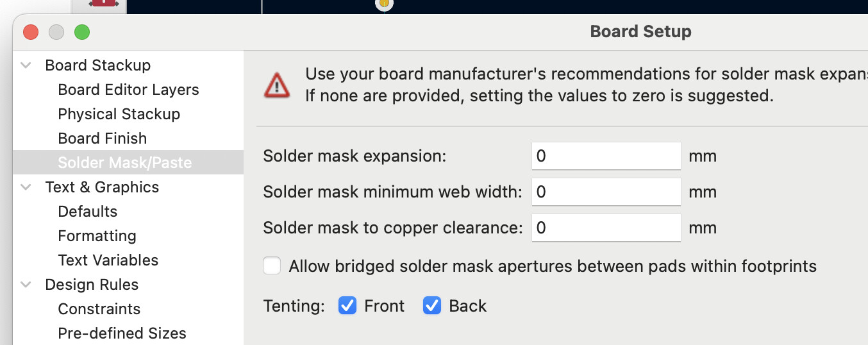This screenshot has height=345, width=868.
Task: Focus the Solder mask minimum web width field
Action: pos(606,192)
